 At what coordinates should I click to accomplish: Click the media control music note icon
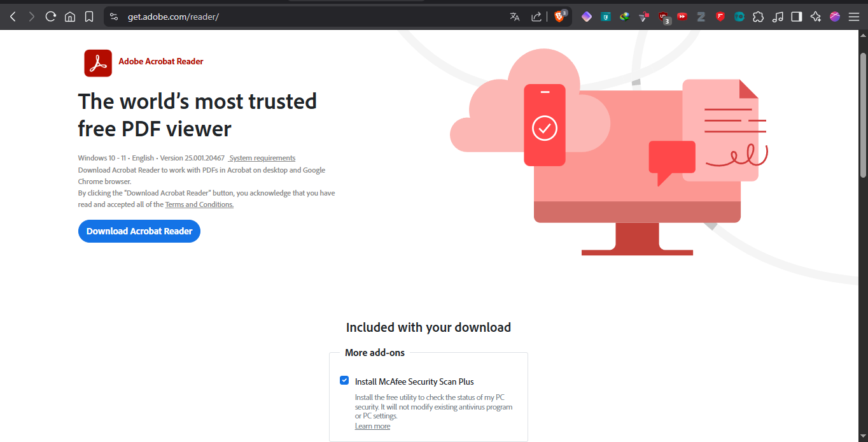[778, 17]
